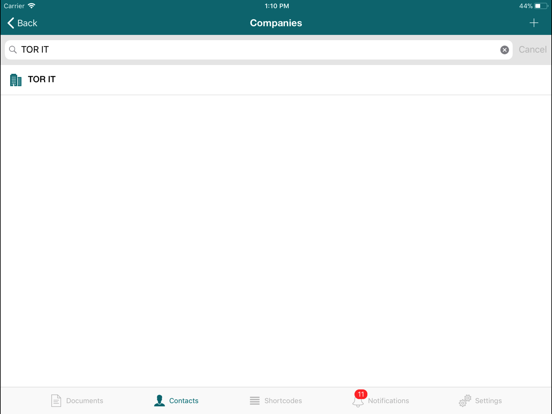Click the red 11 notifications badge
Viewport: 552px width, 414px height.
click(361, 394)
